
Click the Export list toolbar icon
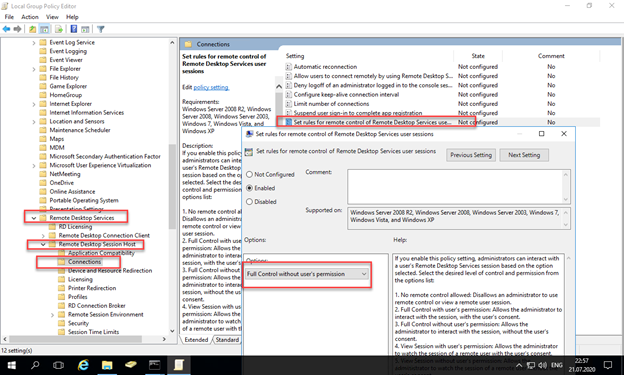click(59, 29)
